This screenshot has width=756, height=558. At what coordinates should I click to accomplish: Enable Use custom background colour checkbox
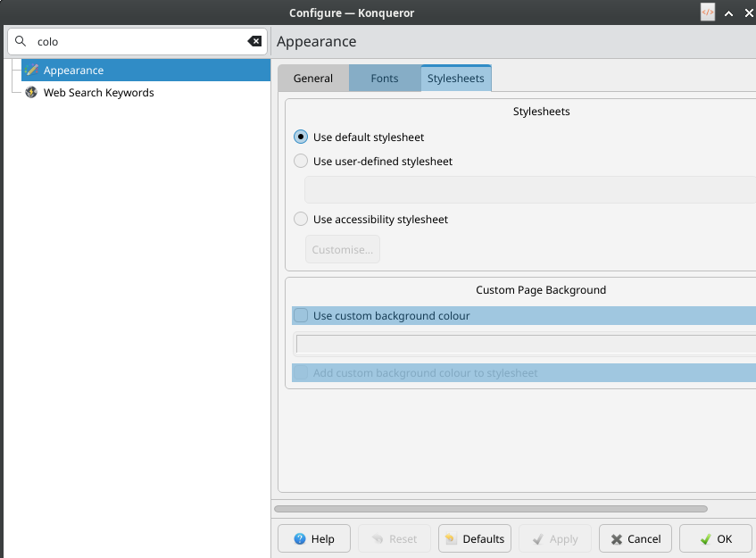[302, 316]
